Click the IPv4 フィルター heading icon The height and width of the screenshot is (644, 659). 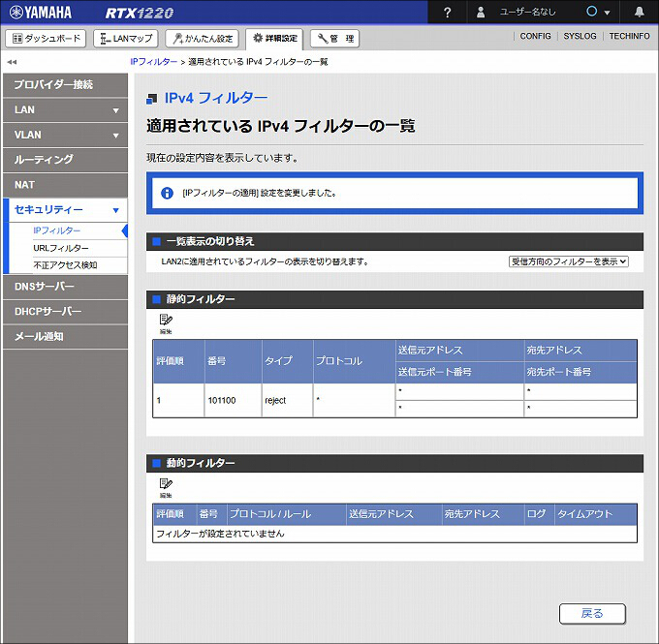[151, 99]
